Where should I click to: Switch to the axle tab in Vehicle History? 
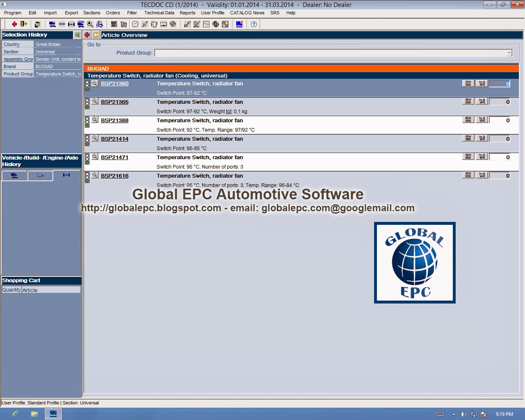pyautogui.click(x=66, y=176)
